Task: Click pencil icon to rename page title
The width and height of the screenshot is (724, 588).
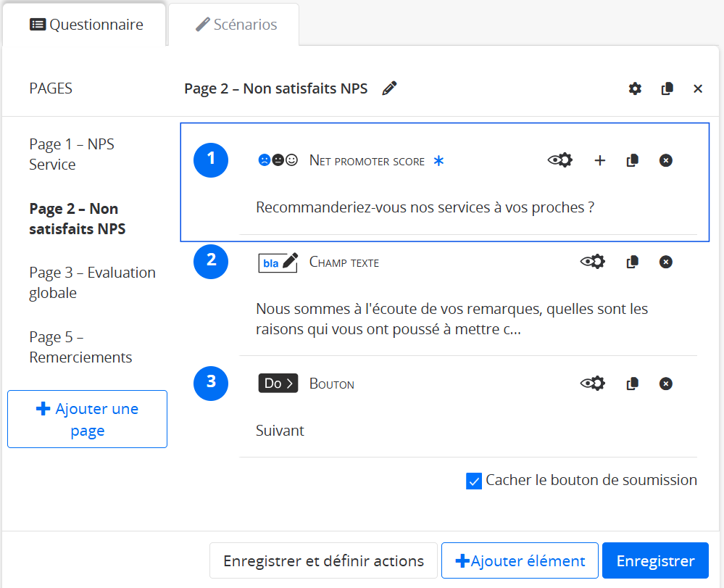Action: pyautogui.click(x=389, y=88)
